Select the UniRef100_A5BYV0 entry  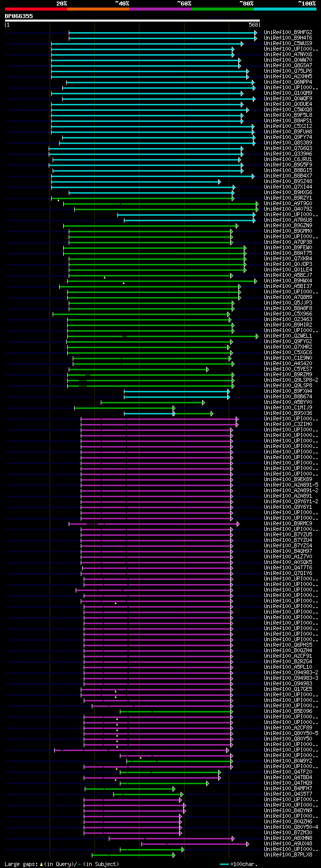pyautogui.click(x=288, y=402)
